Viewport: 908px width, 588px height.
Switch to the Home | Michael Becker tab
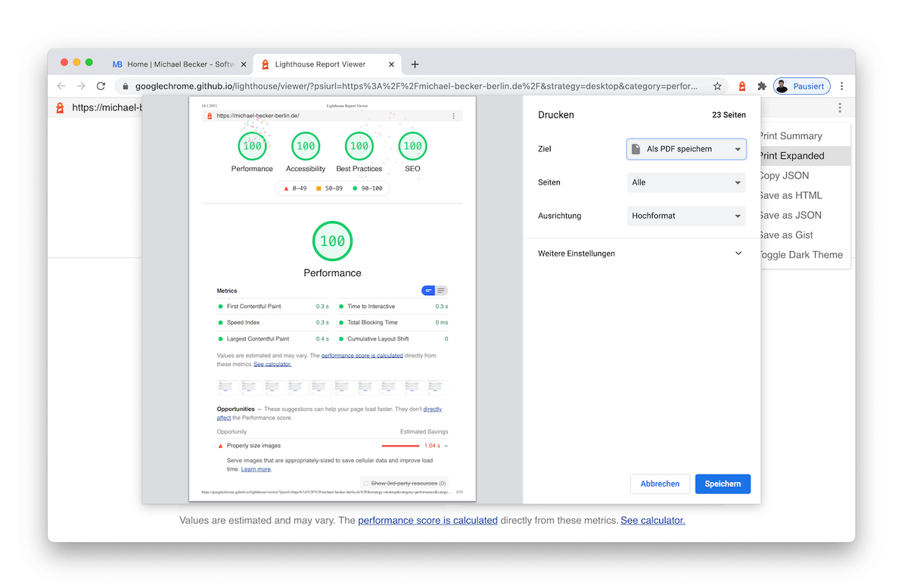click(x=180, y=64)
